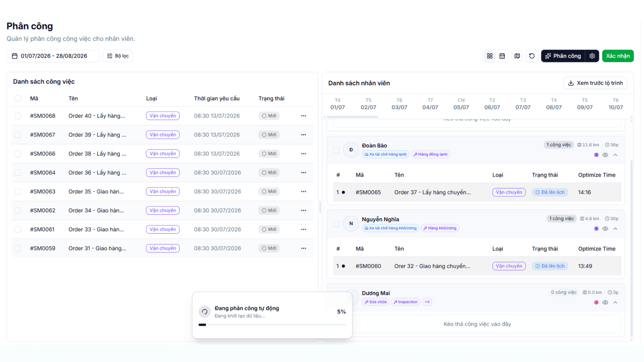644x362 pixels.
Task: Click the employee list vertical scrollbar
Action: [632, 248]
